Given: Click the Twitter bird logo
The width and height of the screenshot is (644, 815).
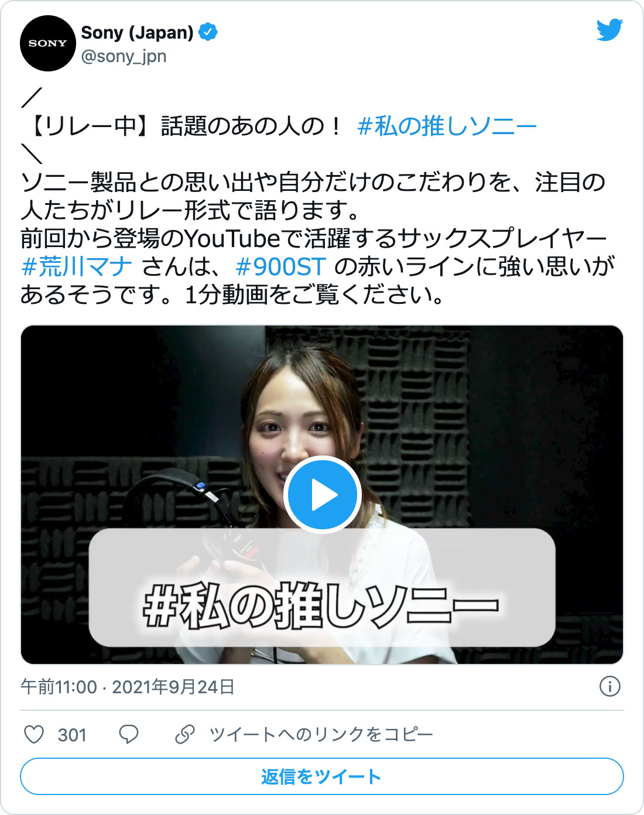Looking at the screenshot, I should 609,30.
